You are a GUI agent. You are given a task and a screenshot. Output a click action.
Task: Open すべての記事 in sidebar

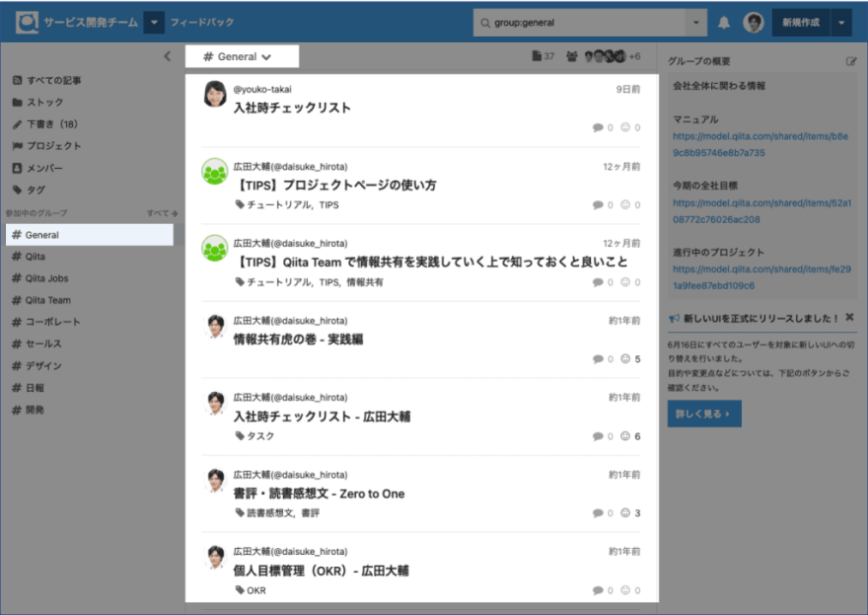47,80
